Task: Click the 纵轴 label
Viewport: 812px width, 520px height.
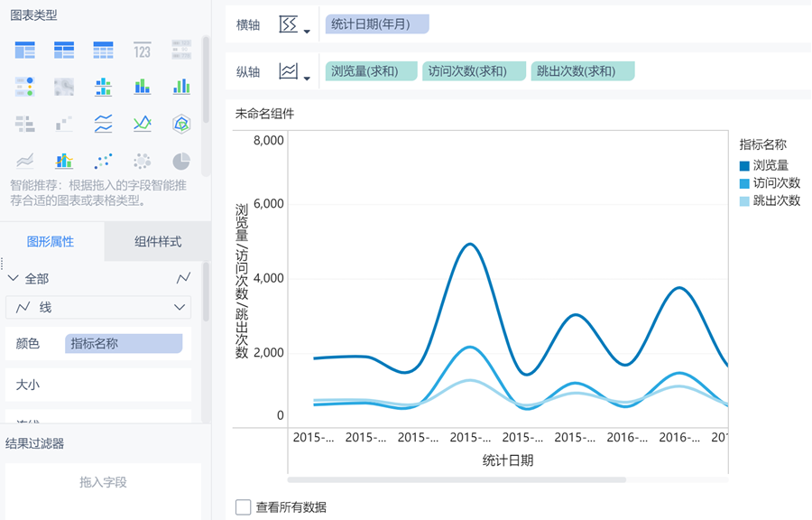Action: click(x=248, y=72)
